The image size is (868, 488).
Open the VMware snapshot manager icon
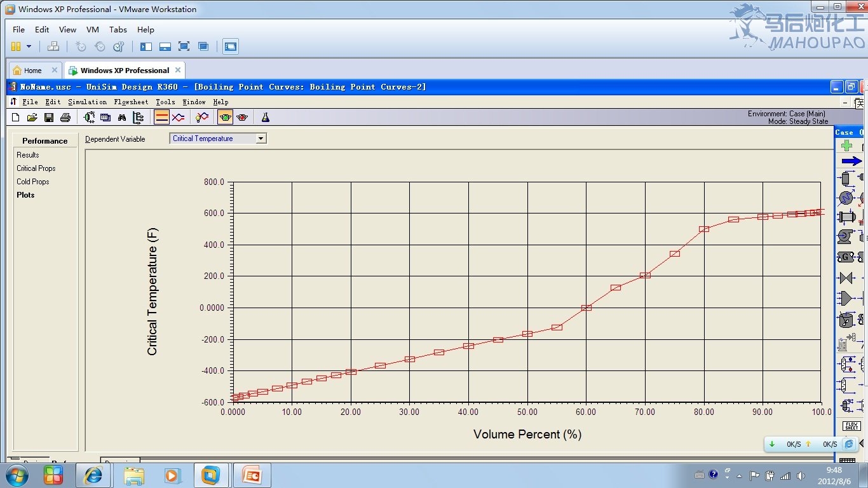(x=119, y=46)
